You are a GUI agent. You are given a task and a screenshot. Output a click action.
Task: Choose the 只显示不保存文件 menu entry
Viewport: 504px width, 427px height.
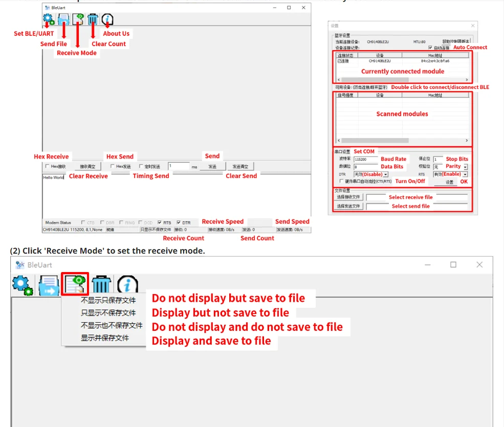pos(108,313)
